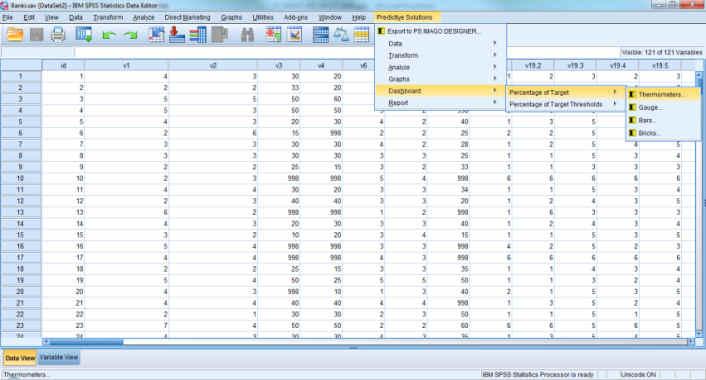
Task: Expand the Dashboard submenu entry
Action: pyautogui.click(x=440, y=91)
